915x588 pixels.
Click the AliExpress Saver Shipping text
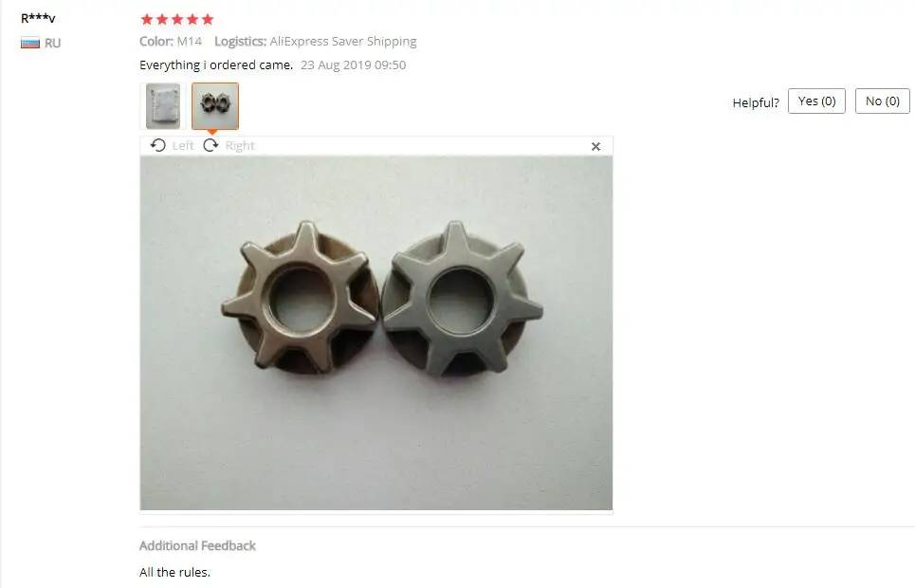click(343, 42)
